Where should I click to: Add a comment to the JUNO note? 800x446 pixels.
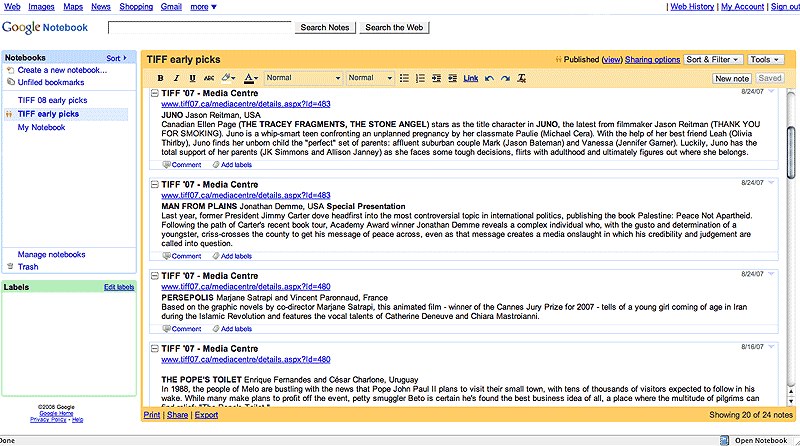click(x=182, y=165)
